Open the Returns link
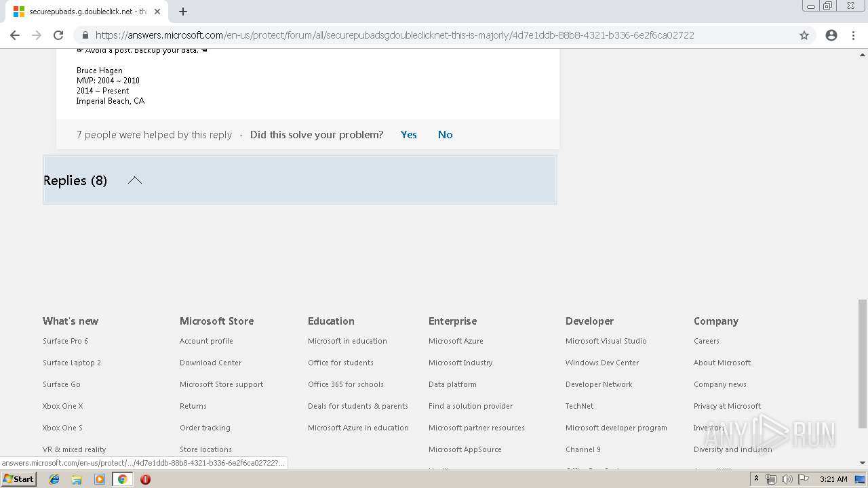Viewport: 868px width, 488px height. (193, 406)
